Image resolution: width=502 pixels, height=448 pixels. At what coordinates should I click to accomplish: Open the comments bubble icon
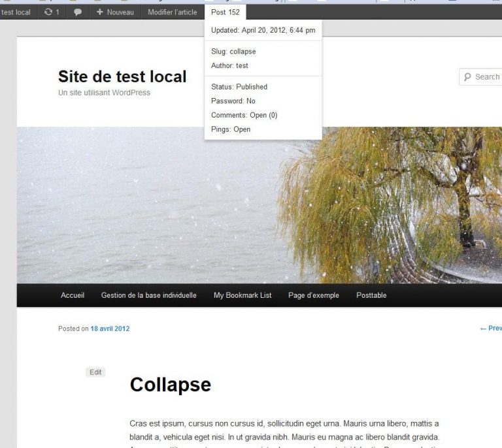tap(78, 12)
